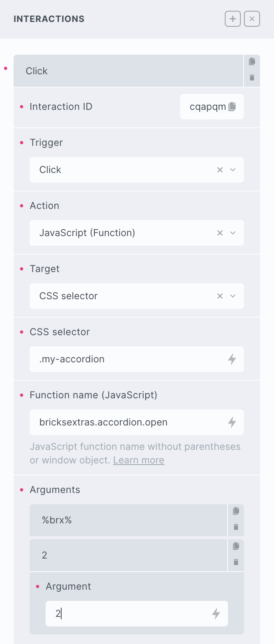Viewport: 274px width, 644px height.
Task: Clear the Trigger selection
Action: coord(220,170)
